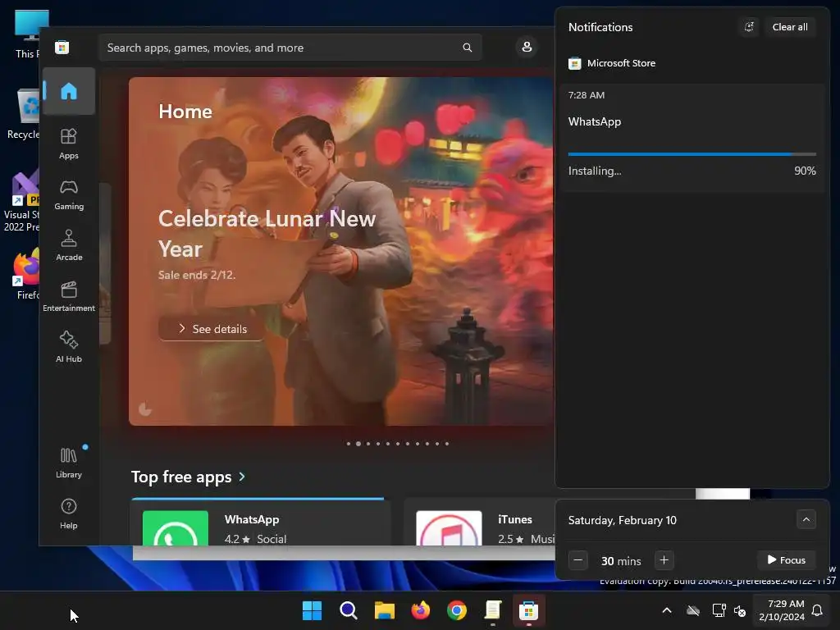Image resolution: width=840 pixels, height=630 pixels.
Task: Select the last carousel page dot
Action: coord(447,444)
